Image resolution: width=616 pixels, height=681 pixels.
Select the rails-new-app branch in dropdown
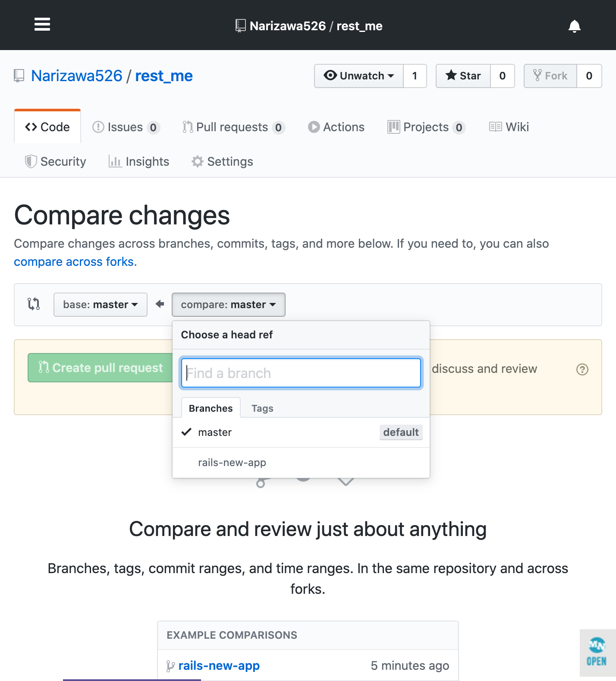point(301,463)
